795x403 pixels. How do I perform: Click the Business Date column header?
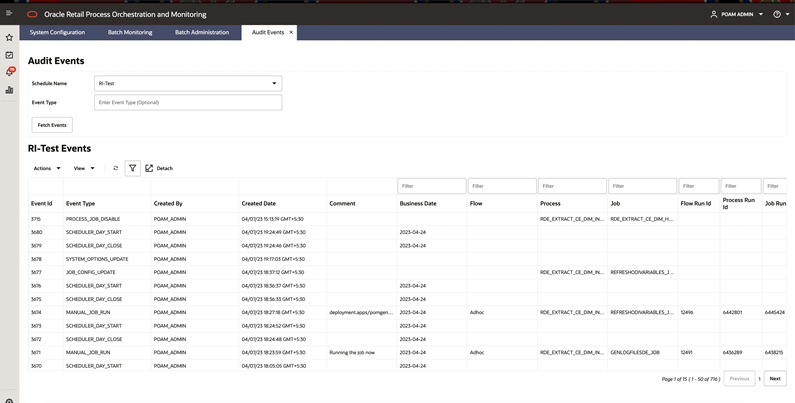pyautogui.click(x=418, y=203)
